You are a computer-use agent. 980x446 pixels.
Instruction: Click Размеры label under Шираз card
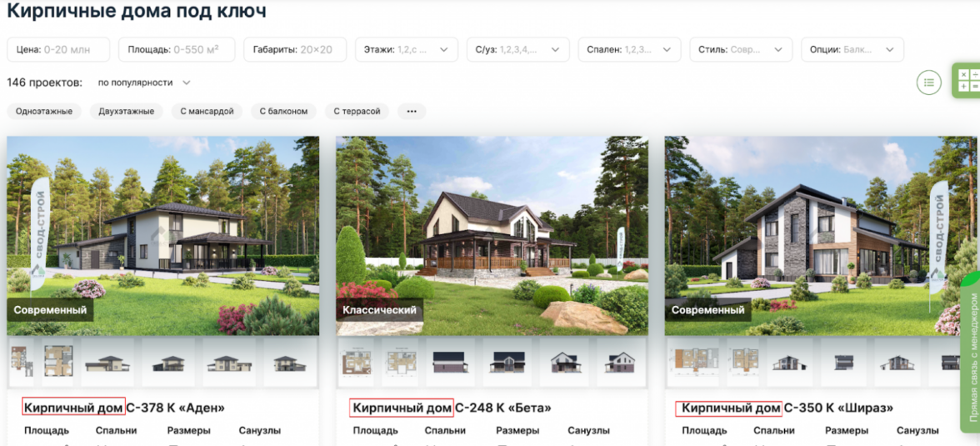coord(847,430)
